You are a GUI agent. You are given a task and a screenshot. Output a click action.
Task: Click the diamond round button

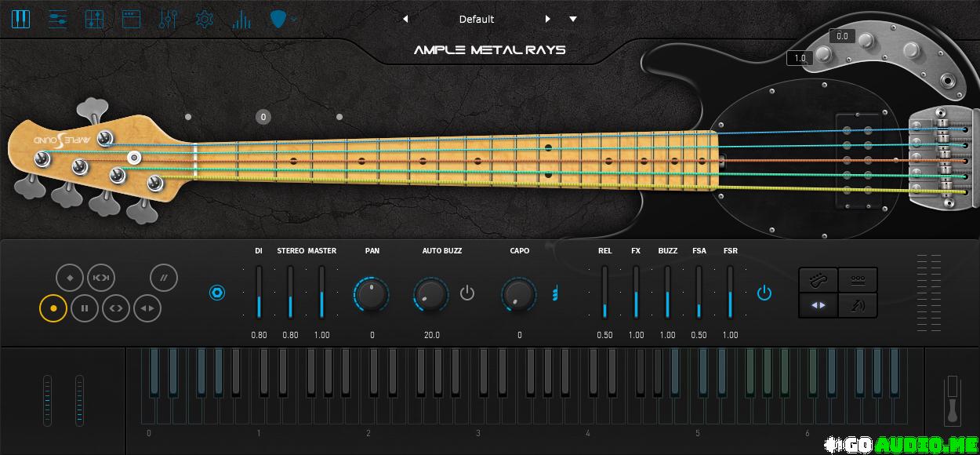click(70, 278)
